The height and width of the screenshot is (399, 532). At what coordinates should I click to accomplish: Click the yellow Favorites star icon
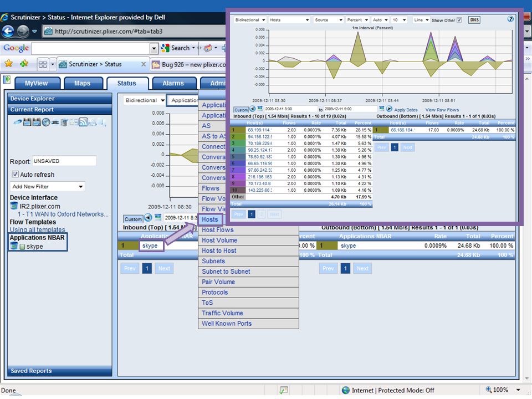[8, 63]
